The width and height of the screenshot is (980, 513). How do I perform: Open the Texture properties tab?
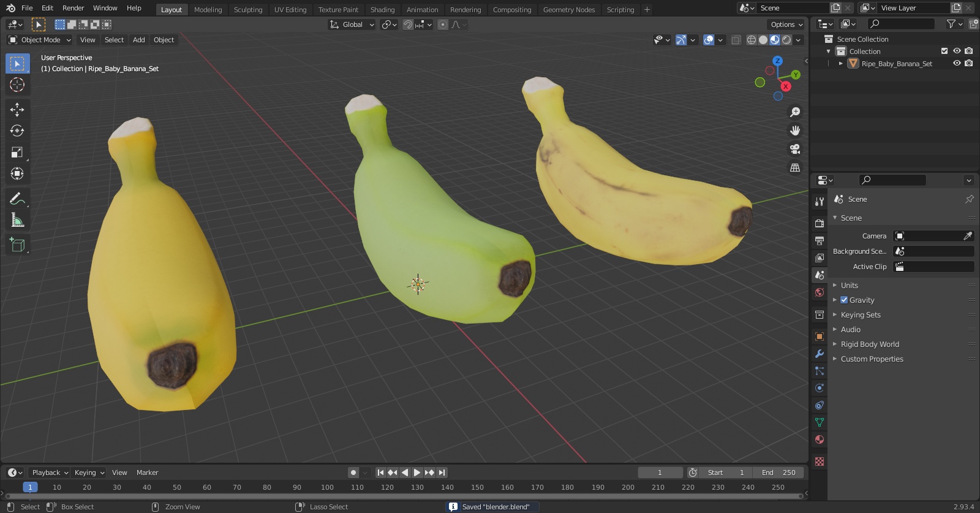point(819,462)
